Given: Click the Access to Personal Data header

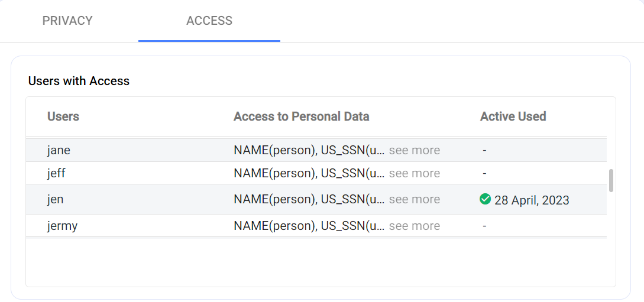Looking at the screenshot, I should click(301, 116).
